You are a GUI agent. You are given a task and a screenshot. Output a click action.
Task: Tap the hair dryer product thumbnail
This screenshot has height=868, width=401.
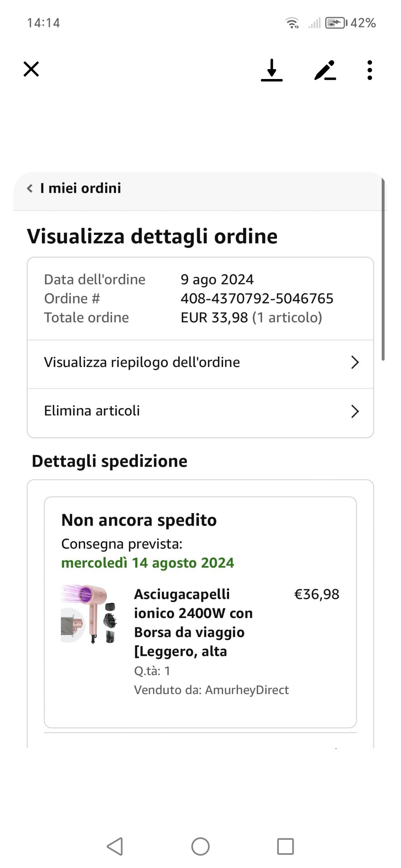[89, 614]
